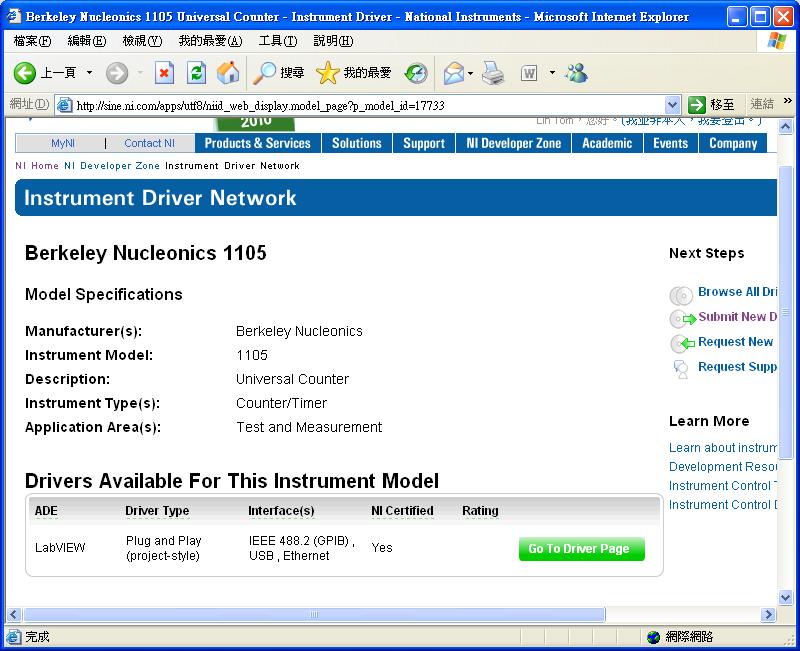Click the horizontal scrollbar right arrow
This screenshot has width=800, height=651.
tap(768, 614)
